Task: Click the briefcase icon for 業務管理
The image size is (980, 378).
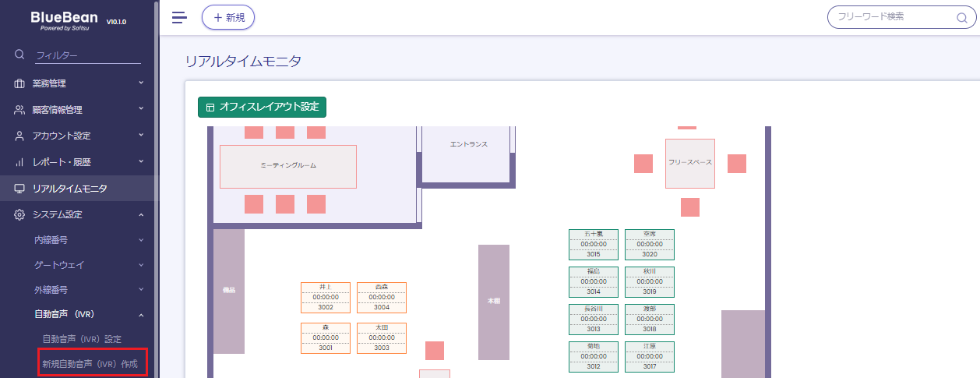Action: click(20, 83)
